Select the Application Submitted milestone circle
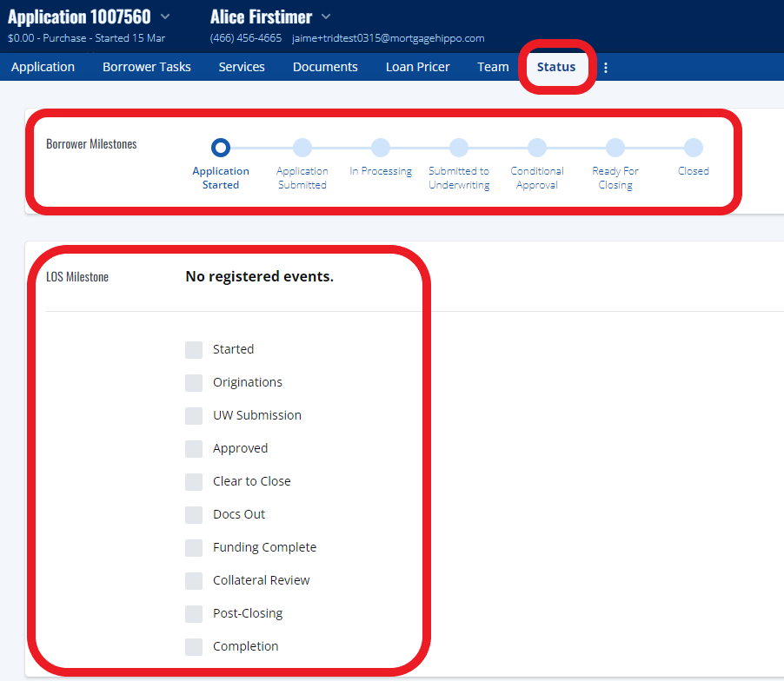The image size is (784, 681). pos(302,148)
